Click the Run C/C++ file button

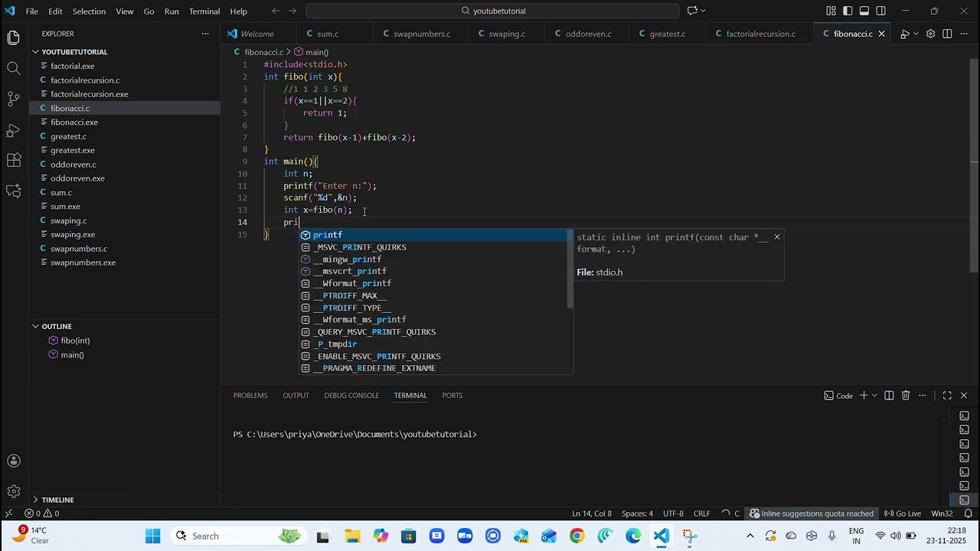click(x=905, y=34)
